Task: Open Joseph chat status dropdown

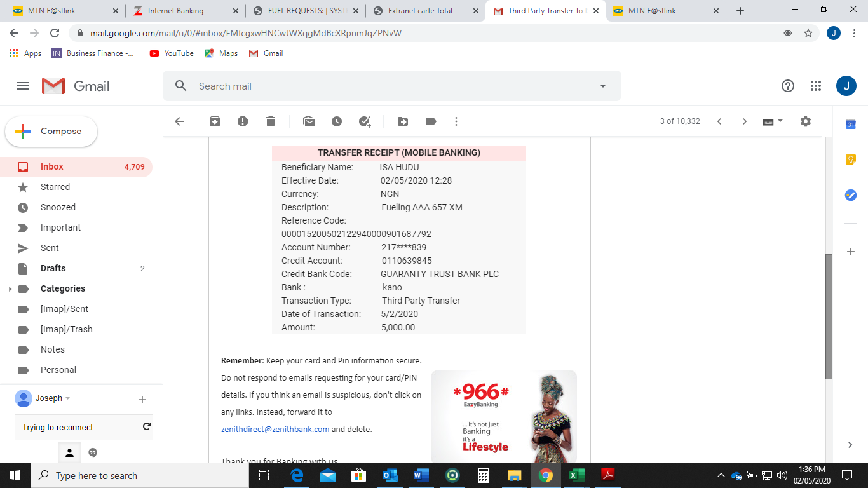Action: click(68, 398)
